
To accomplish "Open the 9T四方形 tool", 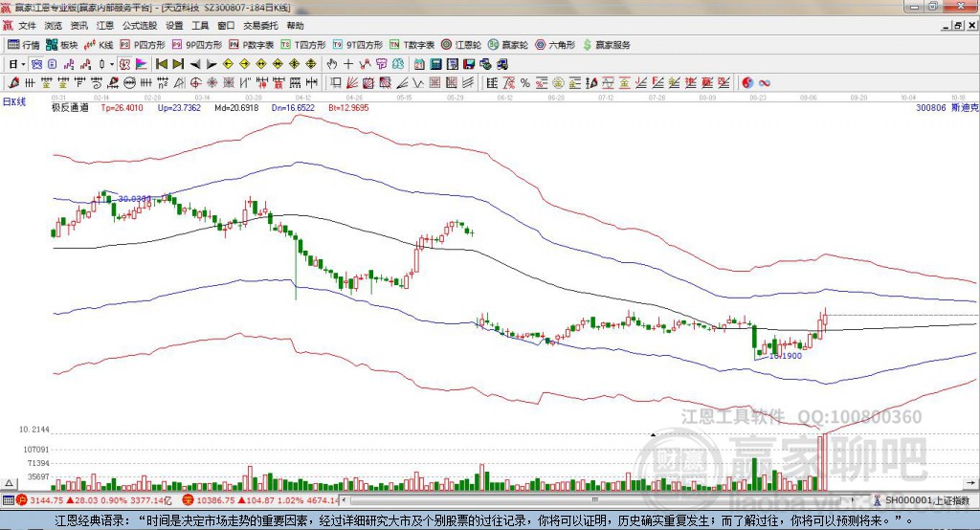I will (358, 45).
